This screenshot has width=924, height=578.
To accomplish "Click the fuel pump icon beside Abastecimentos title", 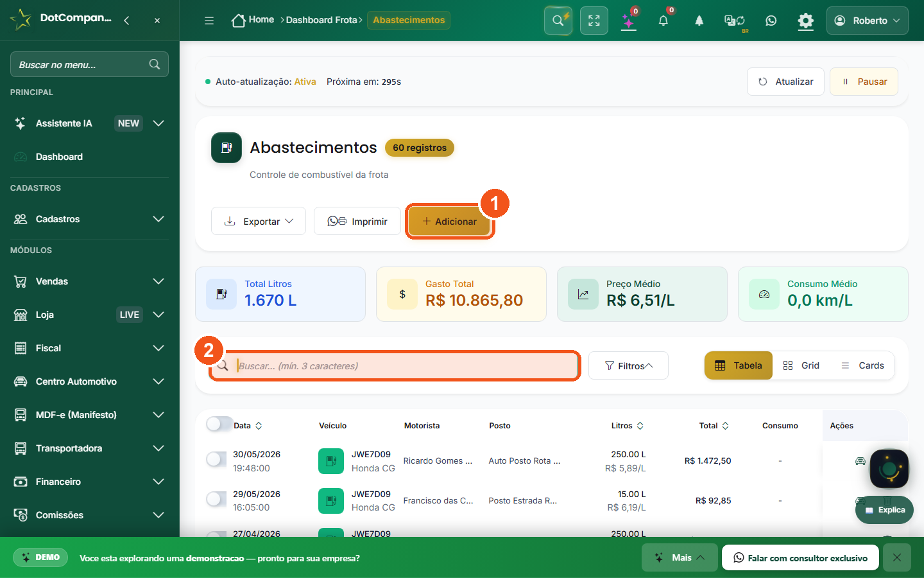I will tap(227, 148).
